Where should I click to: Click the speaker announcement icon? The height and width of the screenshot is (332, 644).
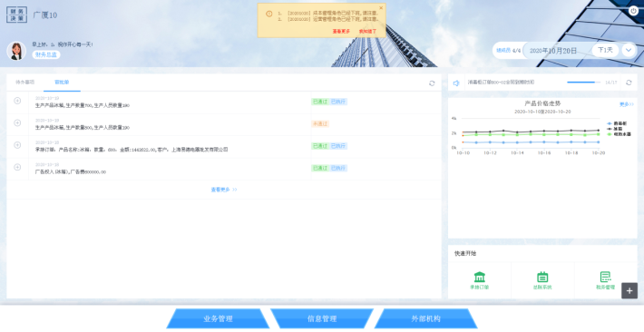pyautogui.click(x=456, y=83)
